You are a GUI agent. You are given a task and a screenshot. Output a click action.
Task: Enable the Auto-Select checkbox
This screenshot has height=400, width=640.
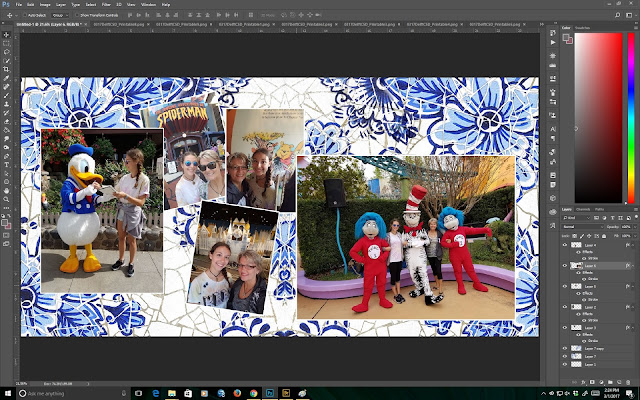(25, 15)
